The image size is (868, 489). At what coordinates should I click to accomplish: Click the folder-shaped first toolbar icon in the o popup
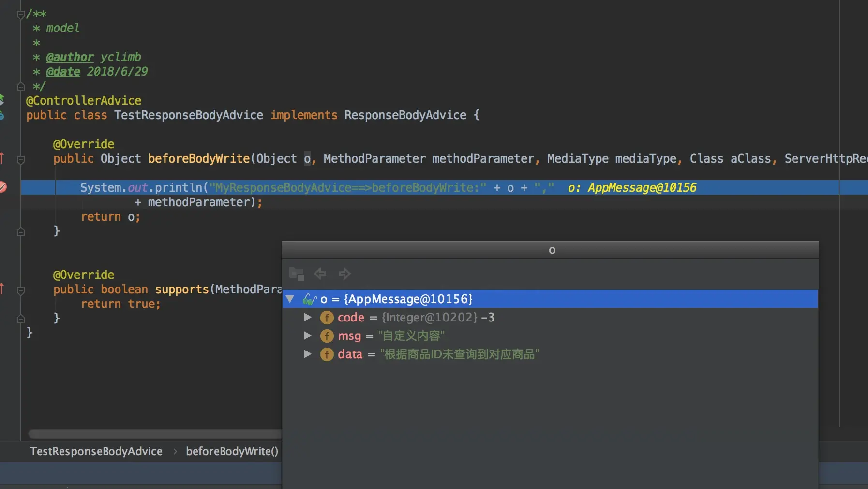pos(296,274)
